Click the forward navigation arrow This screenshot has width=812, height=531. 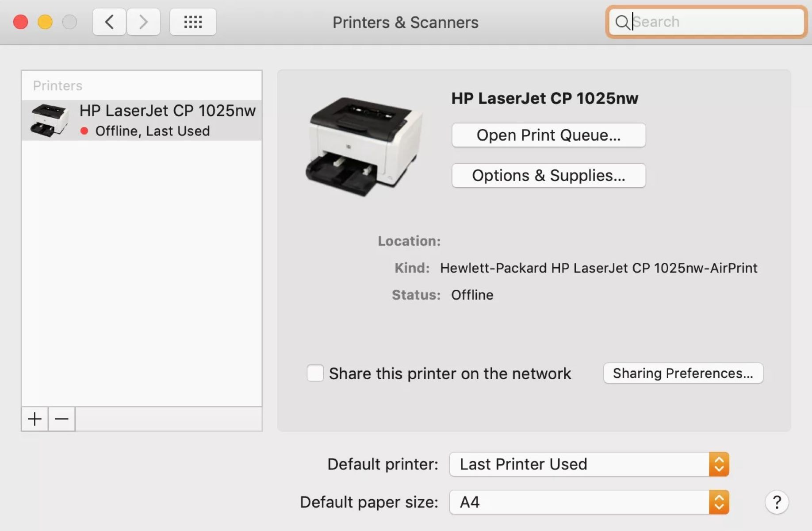(x=143, y=22)
